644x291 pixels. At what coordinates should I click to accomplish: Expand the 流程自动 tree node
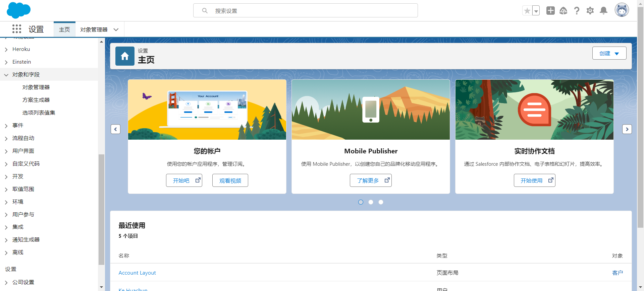pos(6,139)
